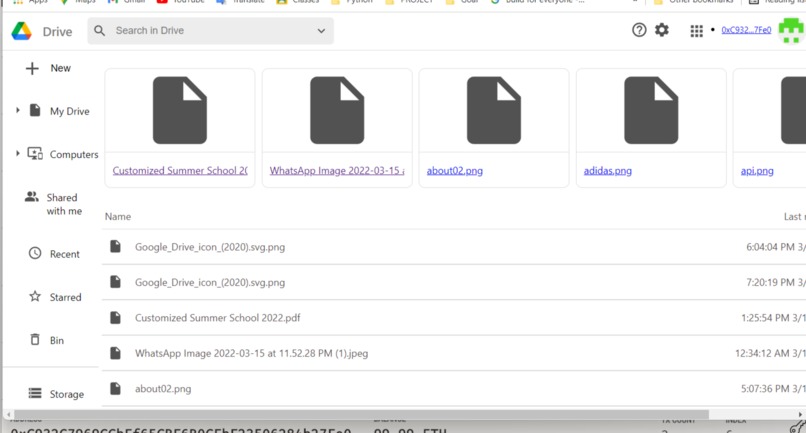
Task: Click the Recent clock icon
Action: pos(35,253)
